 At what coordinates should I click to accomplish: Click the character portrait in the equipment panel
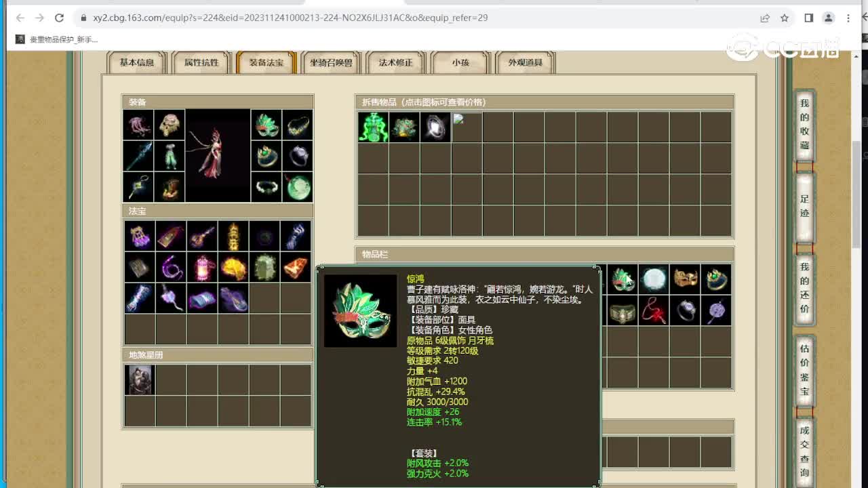tap(218, 156)
